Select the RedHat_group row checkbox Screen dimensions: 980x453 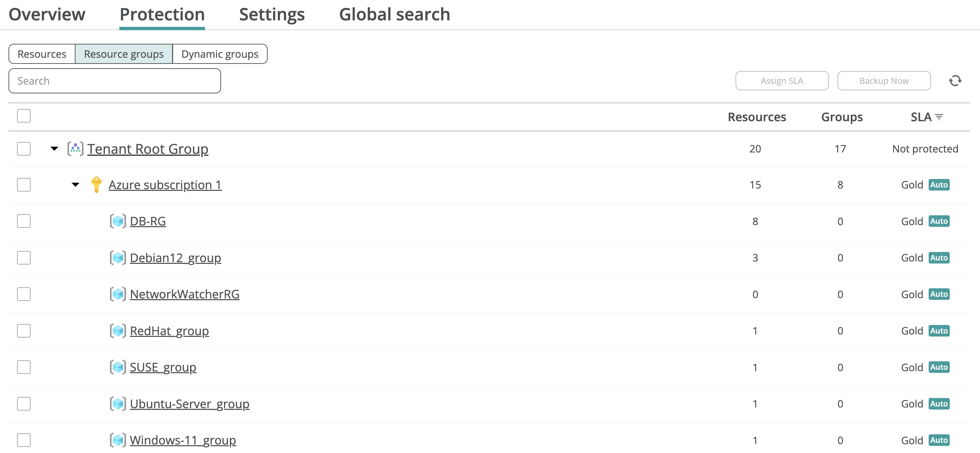[x=23, y=331]
